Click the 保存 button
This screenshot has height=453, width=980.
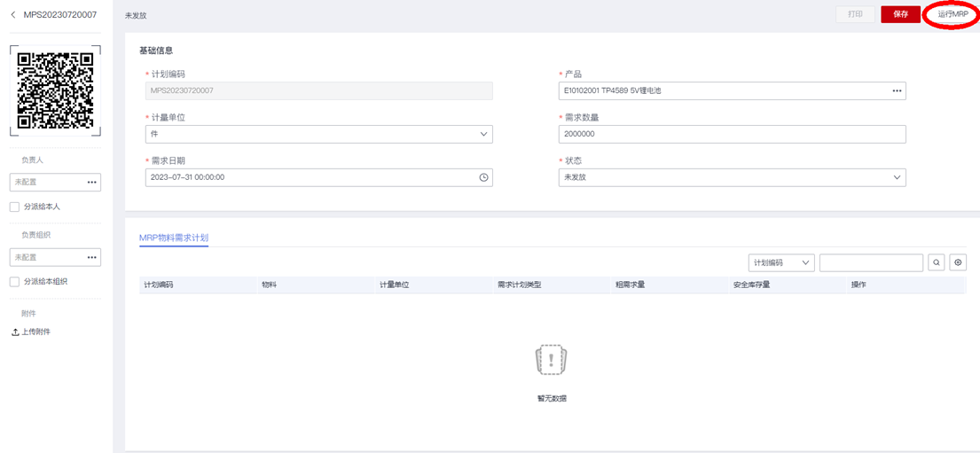pyautogui.click(x=900, y=14)
